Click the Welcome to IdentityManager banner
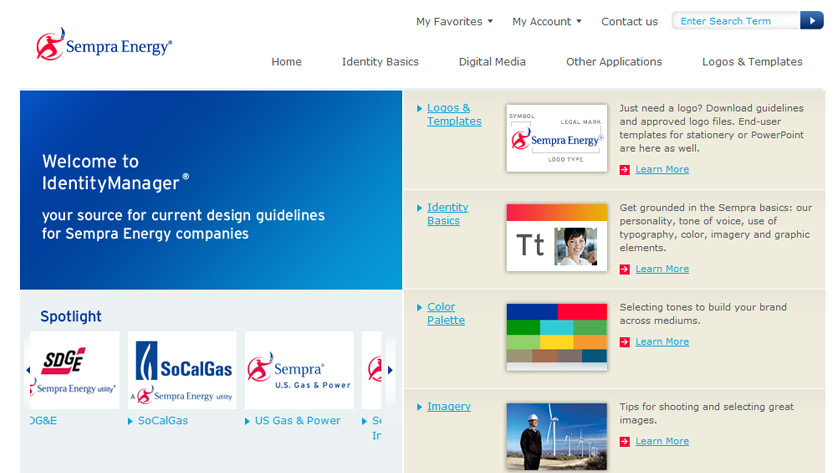The image size is (840, 473). point(211,190)
